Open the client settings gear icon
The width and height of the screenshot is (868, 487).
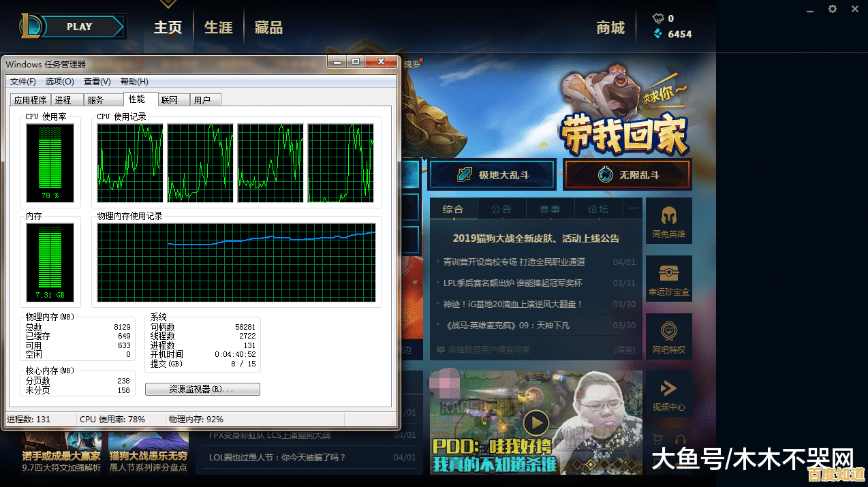click(833, 9)
